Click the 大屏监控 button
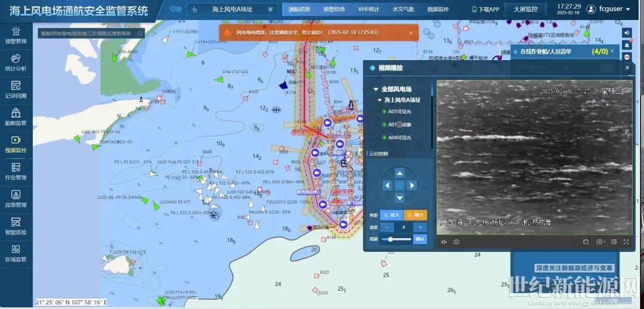 pyautogui.click(x=525, y=10)
